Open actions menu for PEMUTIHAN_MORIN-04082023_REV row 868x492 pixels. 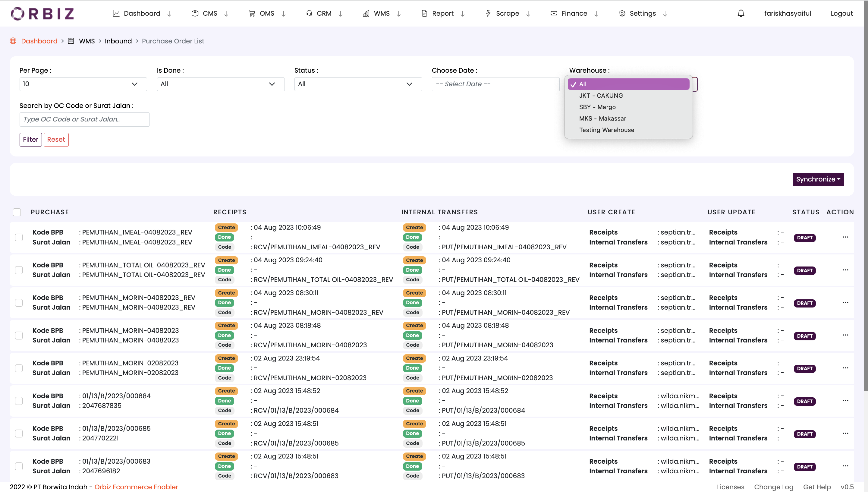click(845, 302)
